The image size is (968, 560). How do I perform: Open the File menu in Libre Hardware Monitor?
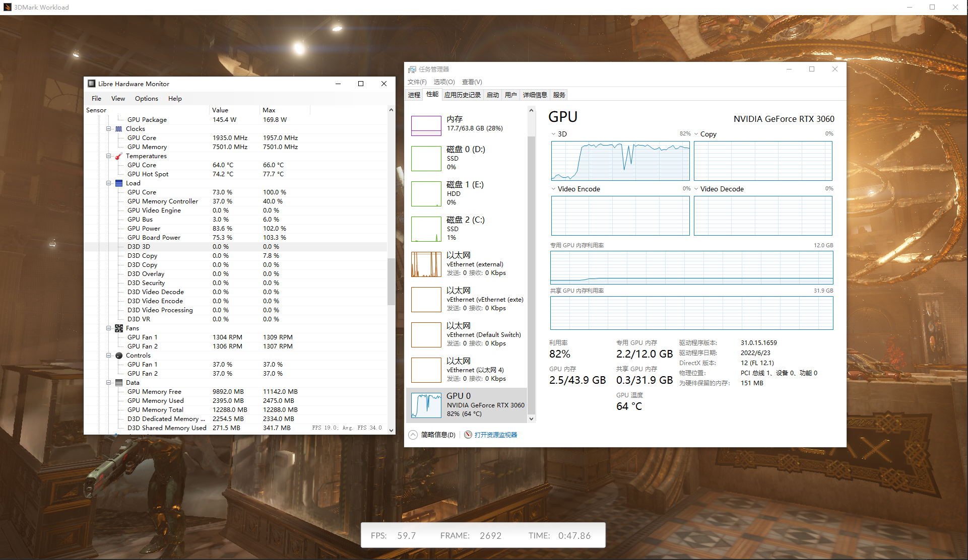coord(96,99)
